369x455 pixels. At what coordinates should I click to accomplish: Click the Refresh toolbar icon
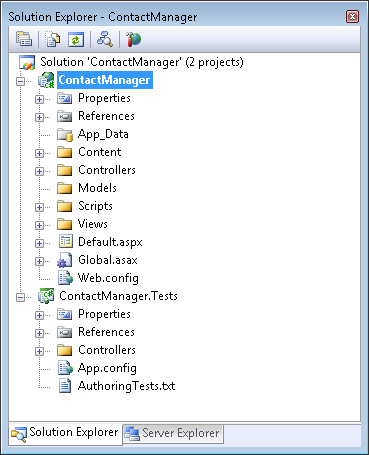tap(76, 39)
